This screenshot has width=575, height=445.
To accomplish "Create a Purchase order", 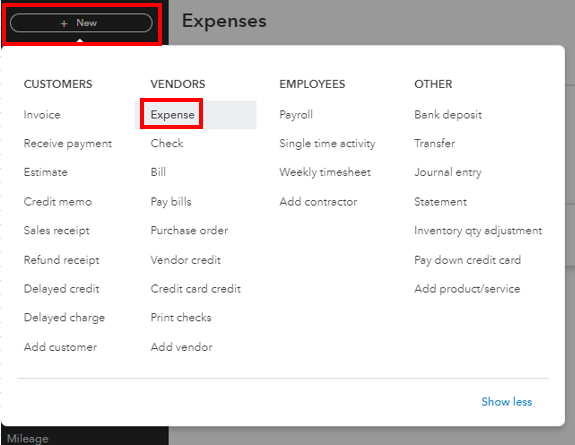I will coord(189,230).
